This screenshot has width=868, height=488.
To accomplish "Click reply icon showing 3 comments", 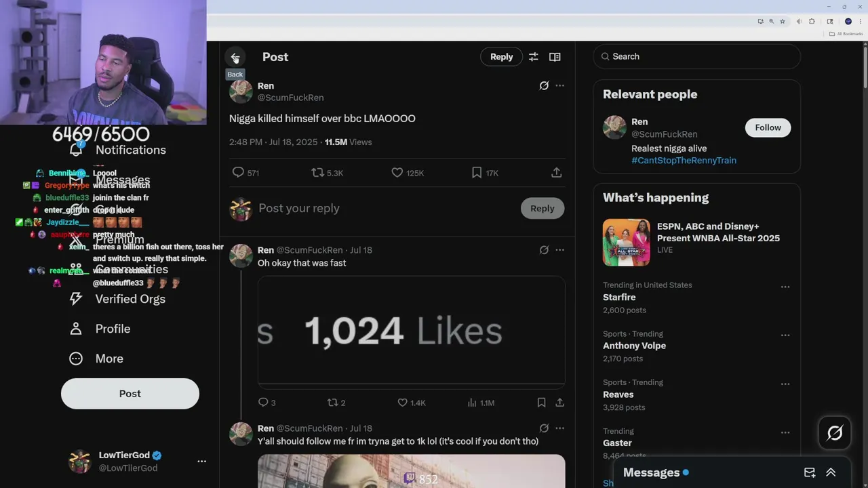I will pyautogui.click(x=263, y=403).
